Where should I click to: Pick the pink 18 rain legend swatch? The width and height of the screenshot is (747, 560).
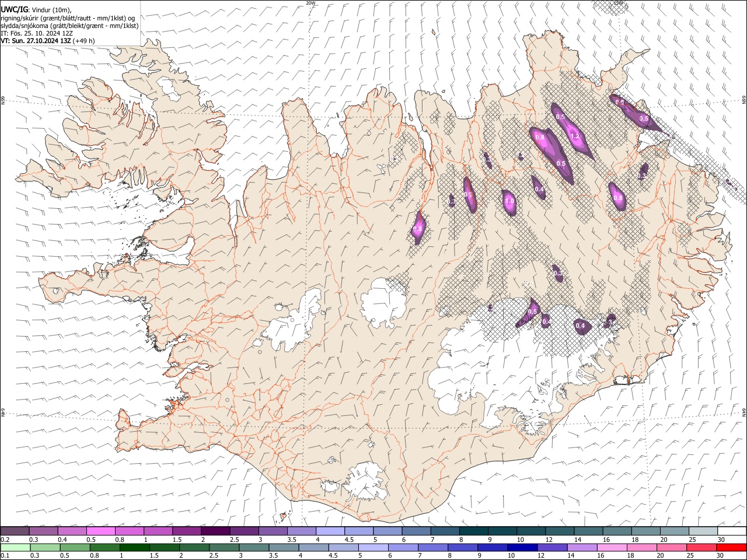[x=642, y=547]
